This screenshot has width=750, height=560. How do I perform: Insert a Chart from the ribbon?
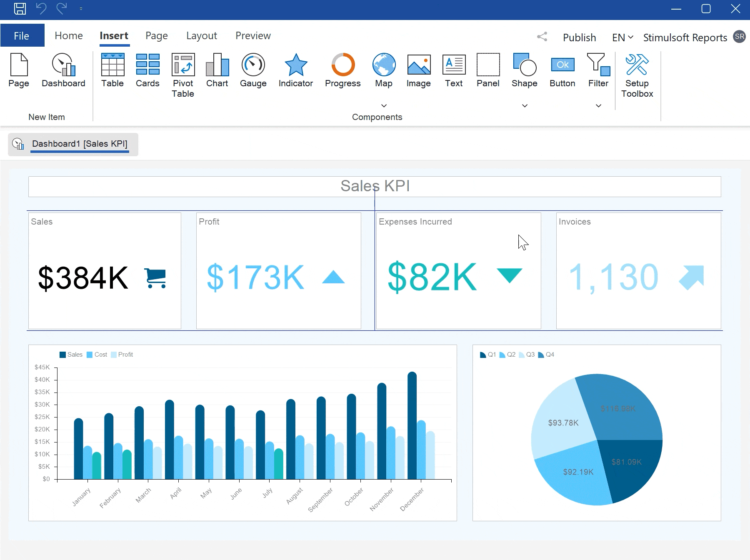[217, 71]
